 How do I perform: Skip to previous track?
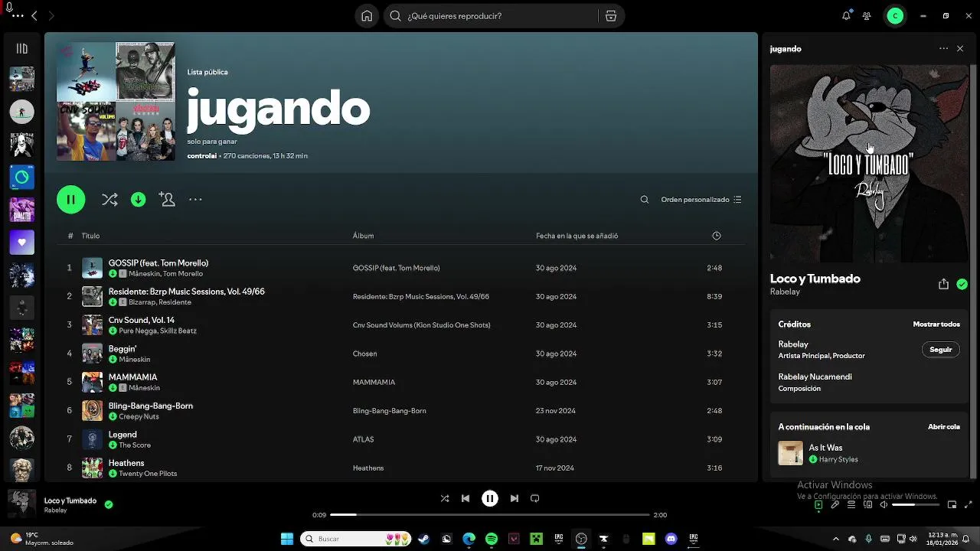coord(465,498)
